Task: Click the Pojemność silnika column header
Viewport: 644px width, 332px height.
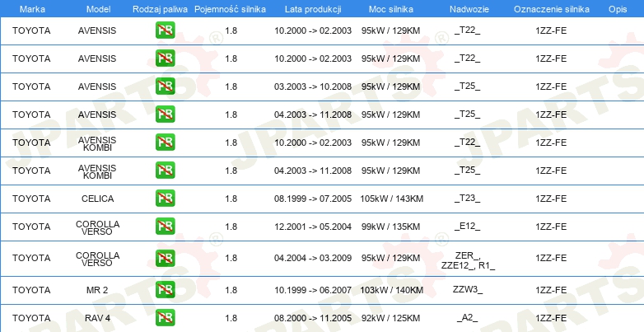Action: click(x=230, y=9)
